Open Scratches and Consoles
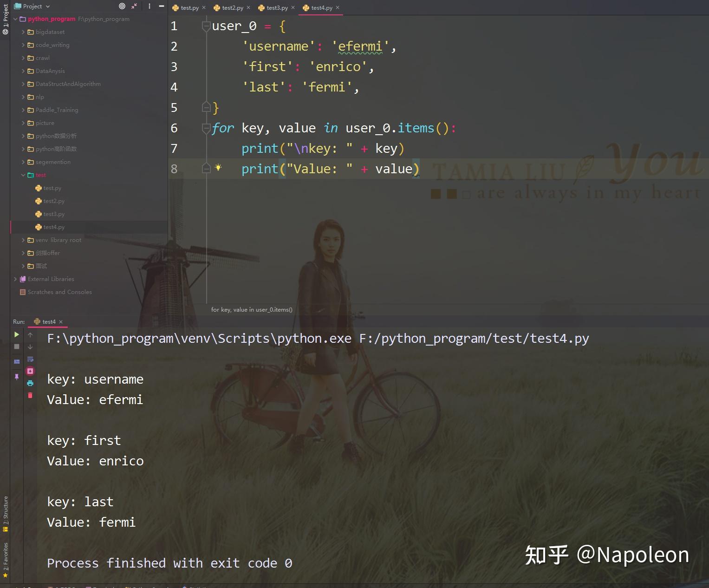This screenshot has height=588, width=709. [59, 292]
